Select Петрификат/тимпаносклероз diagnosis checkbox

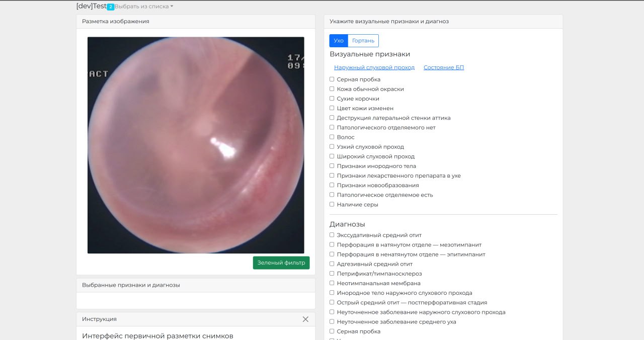(332, 273)
